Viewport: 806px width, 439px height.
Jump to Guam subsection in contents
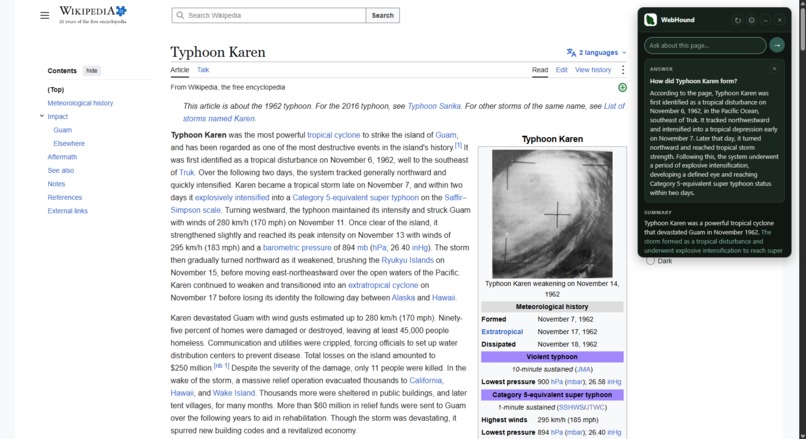tap(62, 130)
